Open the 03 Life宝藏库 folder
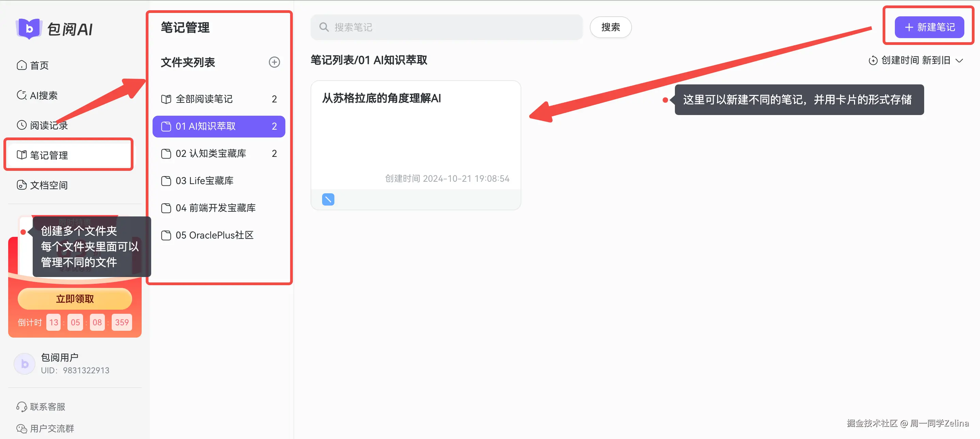 click(204, 181)
